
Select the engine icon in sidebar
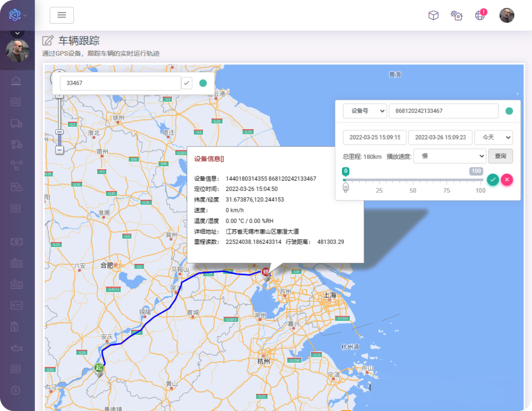pyautogui.click(x=16, y=348)
